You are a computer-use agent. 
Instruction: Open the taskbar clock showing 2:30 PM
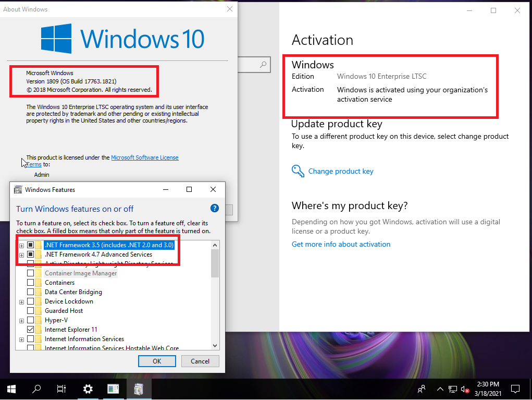[x=488, y=389]
